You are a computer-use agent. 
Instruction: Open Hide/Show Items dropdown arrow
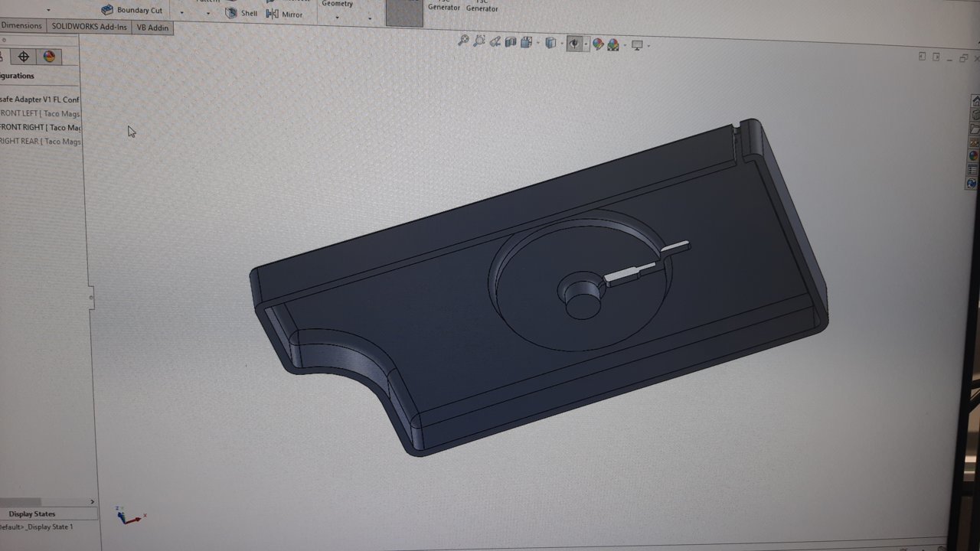point(586,45)
